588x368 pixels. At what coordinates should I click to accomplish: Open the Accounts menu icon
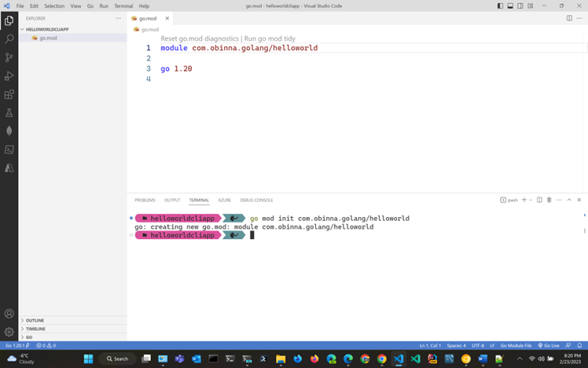tap(9, 314)
